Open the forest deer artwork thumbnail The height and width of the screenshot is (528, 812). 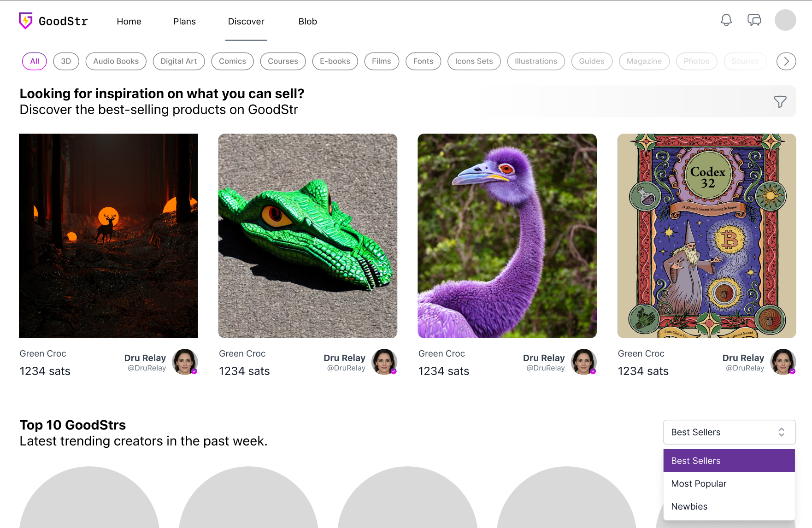point(108,236)
